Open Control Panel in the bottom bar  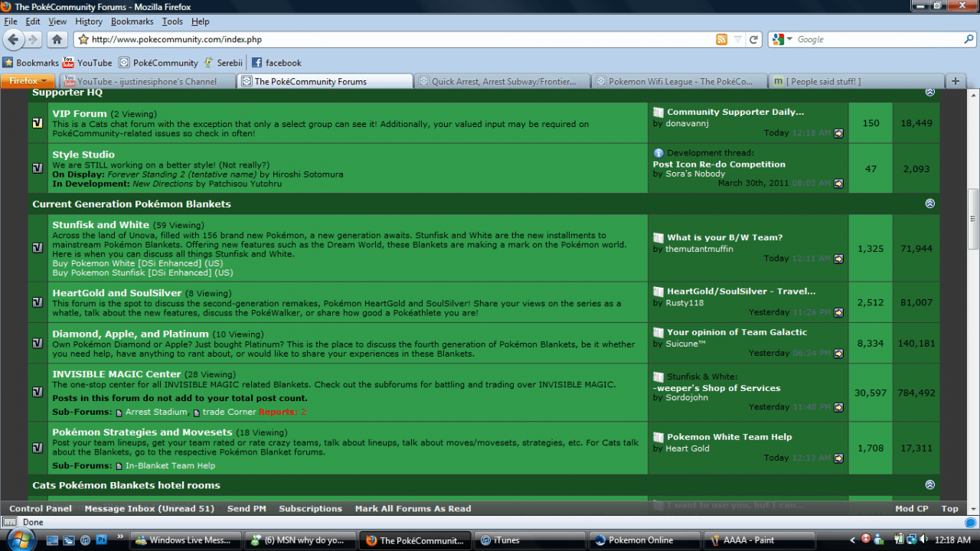pos(41,508)
